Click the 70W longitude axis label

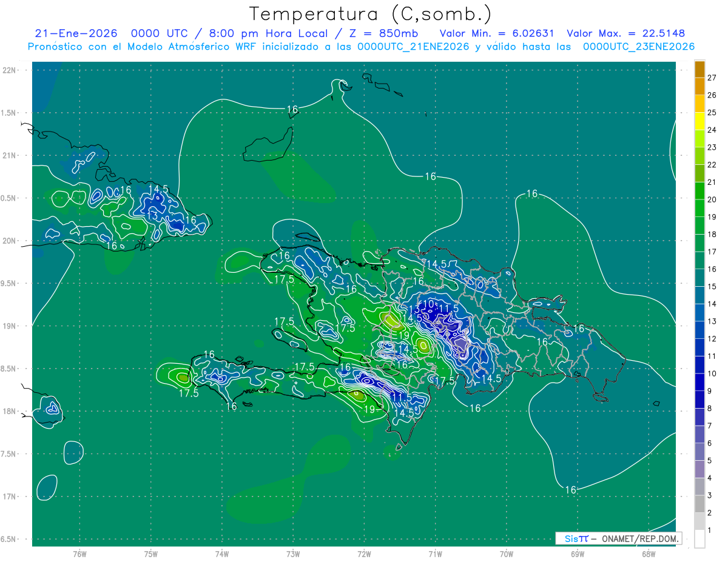[506, 554]
